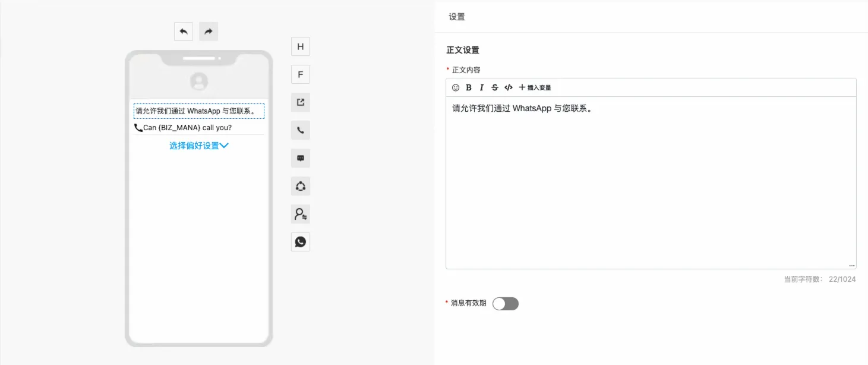Open the emoji picker in editor toolbar
This screenshot has height=365, width=868.
tap(456, 87)
